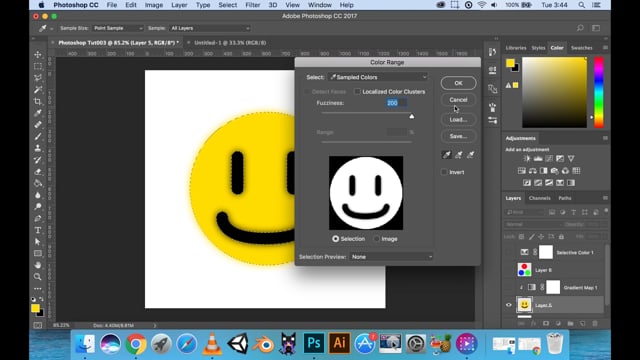The width and height of the screenshot is (640, 360).
Task: Select the Zoom tool in the toolbar
Action: click(x=38, y=277)
